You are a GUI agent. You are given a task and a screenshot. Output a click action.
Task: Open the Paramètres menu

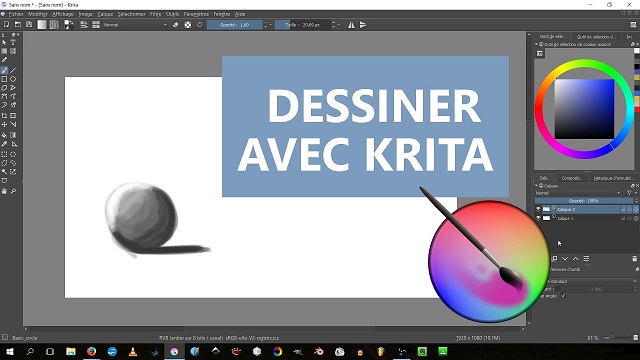[196, 14]
